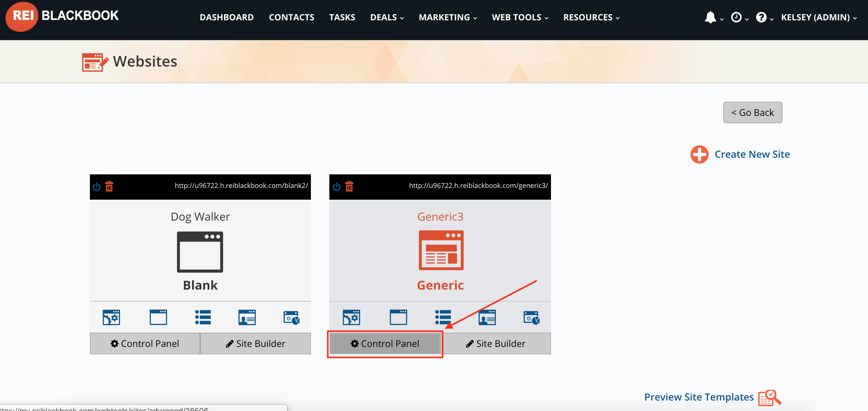Screen dimensions: 868x411
Task: Open Site Builder for Dog Walker site
Action: (x=255, y=343)
